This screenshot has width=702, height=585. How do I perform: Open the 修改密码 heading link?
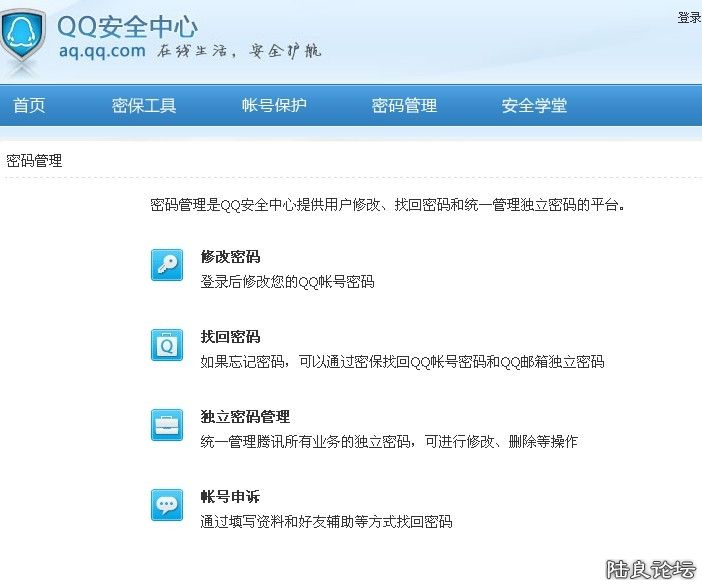[x=230, y=257]
